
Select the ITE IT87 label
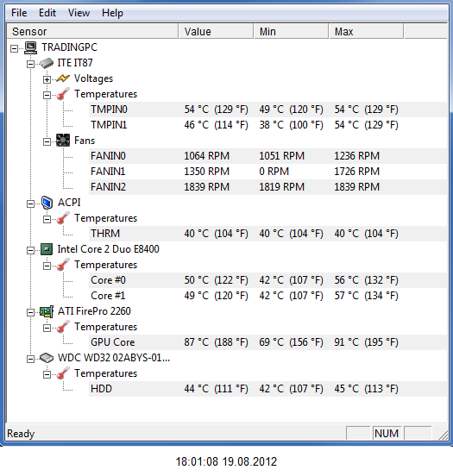(x=75, y=63)
